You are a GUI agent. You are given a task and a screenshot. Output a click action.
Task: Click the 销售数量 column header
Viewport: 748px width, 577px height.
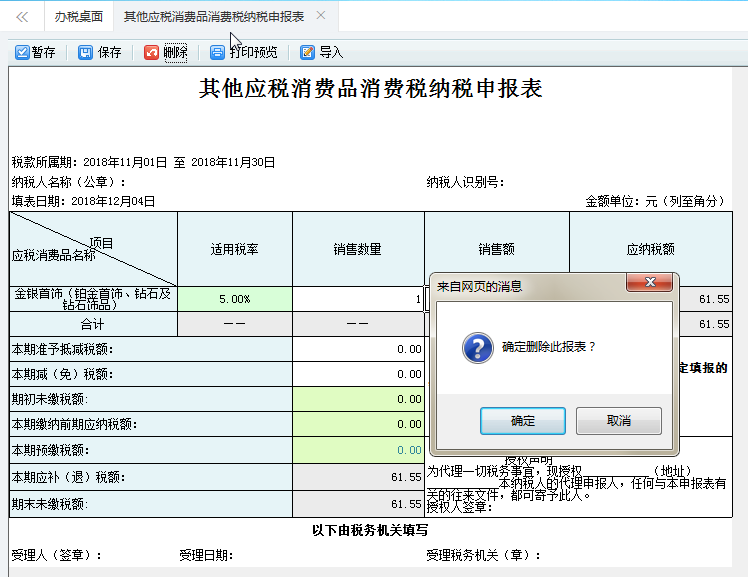click(358, 249)
